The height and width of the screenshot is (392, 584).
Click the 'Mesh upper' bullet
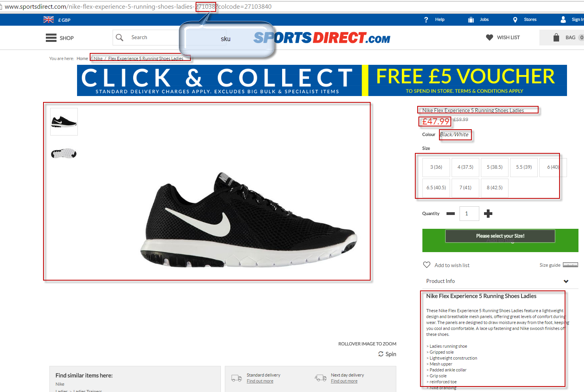[439, 364]
